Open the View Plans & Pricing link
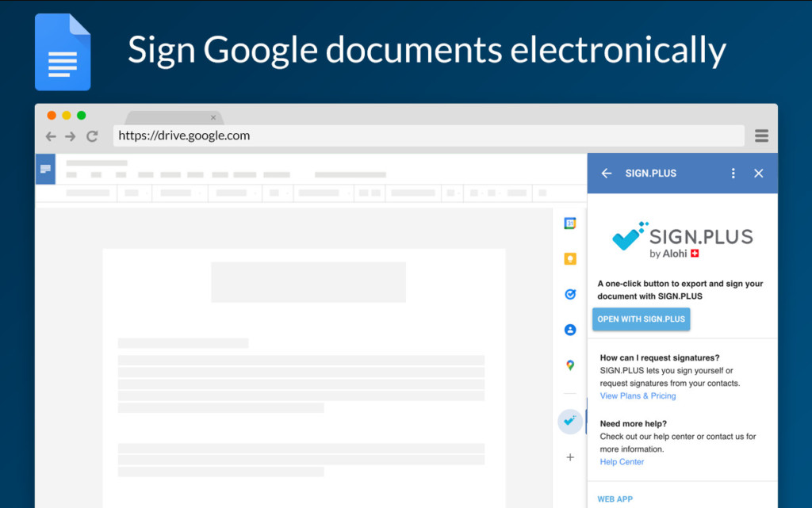 click(638, 395)
